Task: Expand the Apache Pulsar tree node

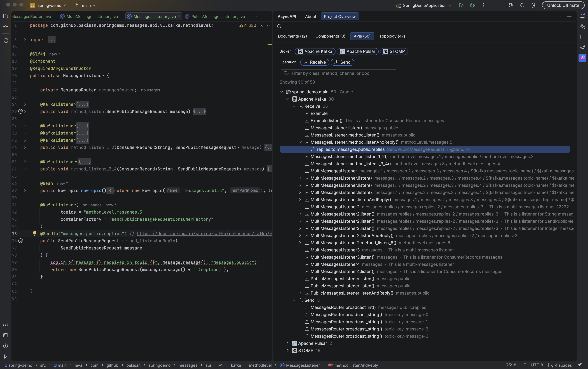Action: pyautogui.click(x=288, y=343)
